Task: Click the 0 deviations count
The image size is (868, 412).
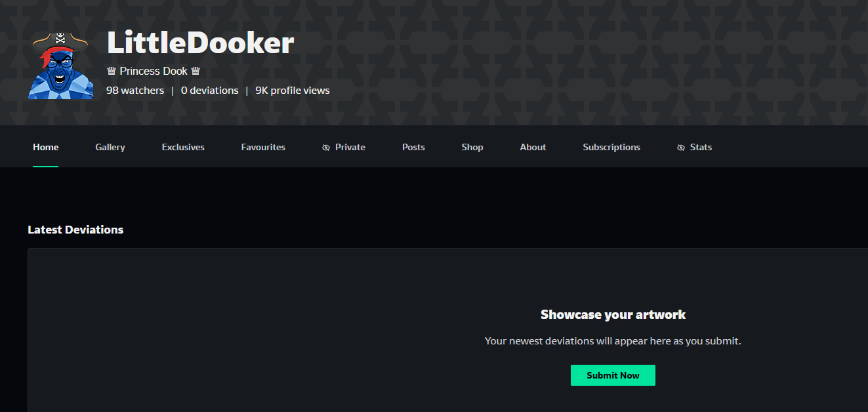Action: click(209, 91)
